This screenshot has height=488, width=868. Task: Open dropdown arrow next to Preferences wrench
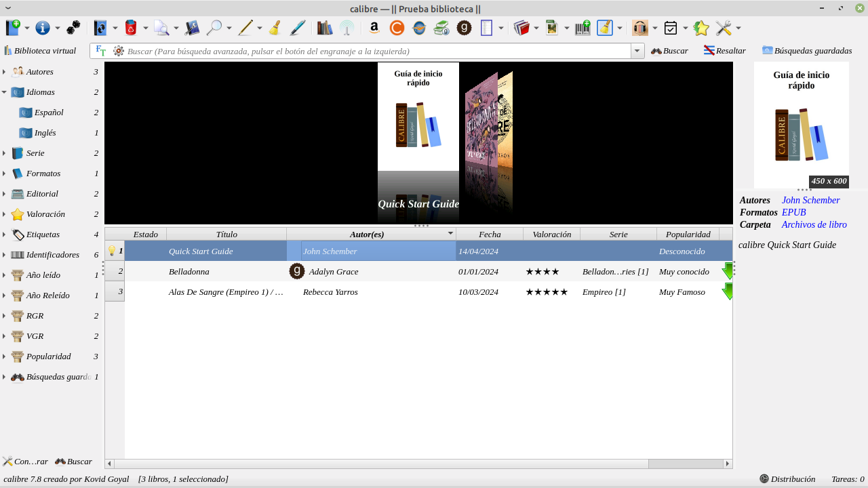pyautogui.click(x=738, y=28)
